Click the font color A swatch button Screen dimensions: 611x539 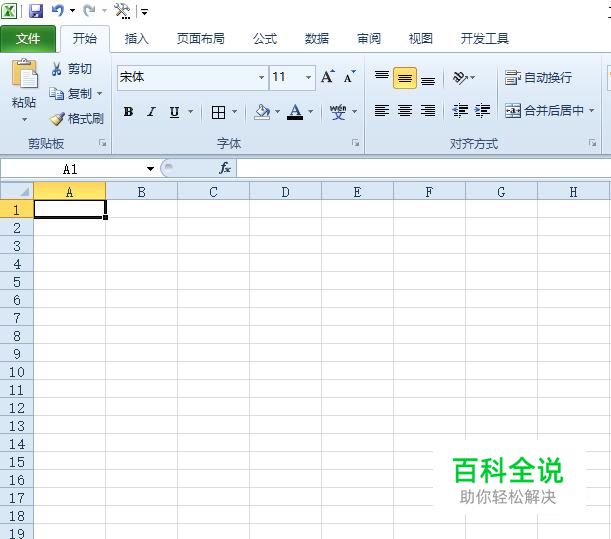pyautogui.click(x=295, y=112)
